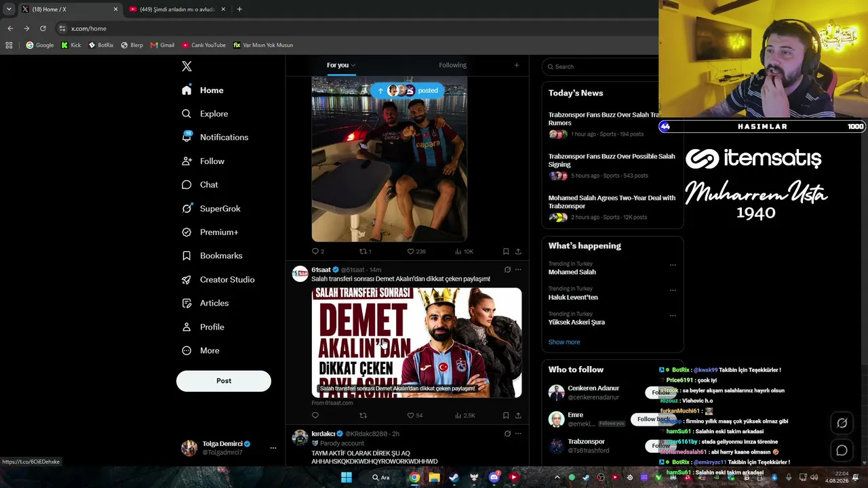Open the Follow section in the sidebar
868x488 pixels.
(x=203, y=161)
